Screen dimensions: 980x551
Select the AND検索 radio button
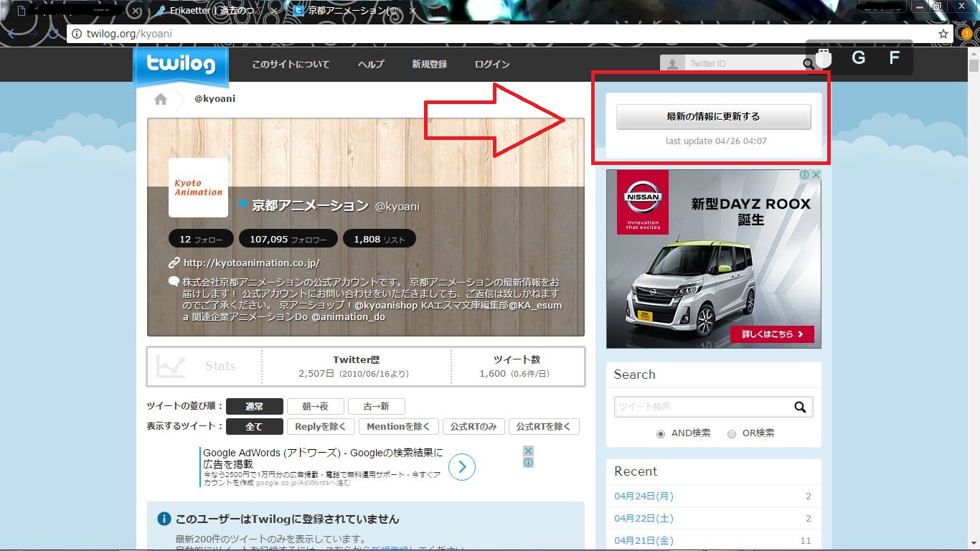pos(661,434)
